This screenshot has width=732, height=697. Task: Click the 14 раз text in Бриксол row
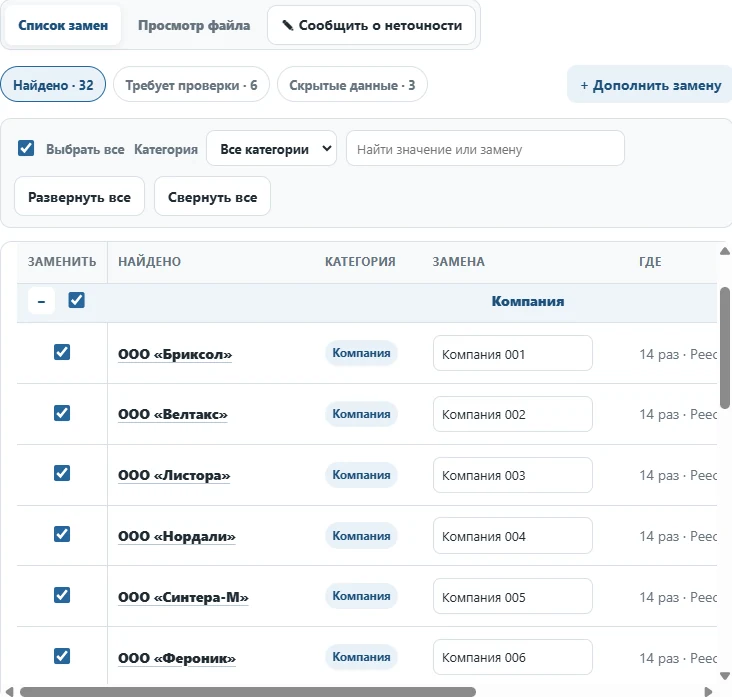click(x=659, y=354)
